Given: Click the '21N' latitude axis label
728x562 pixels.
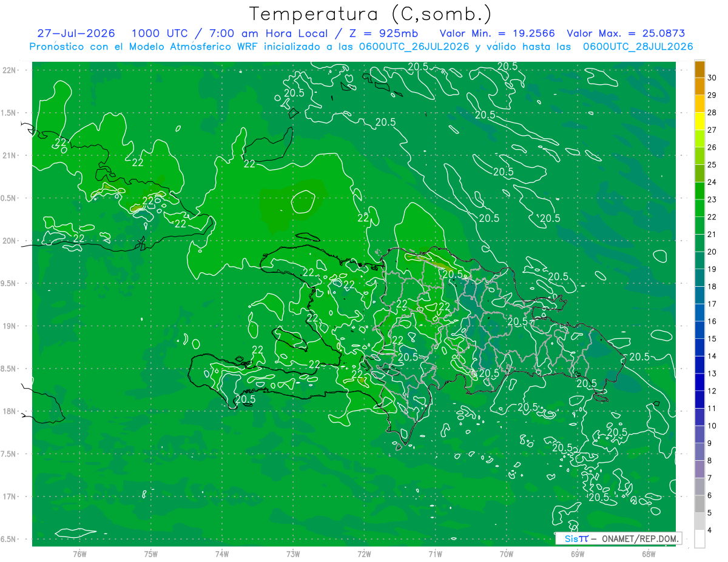Looking at the screenshot, I should tap(9, 156).
